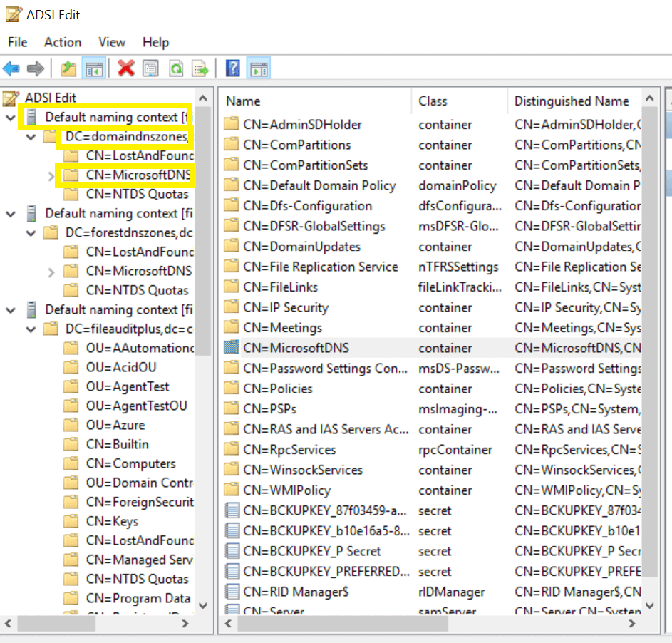Select CN=Computers in the tree
This screenshot has height=643, width=672.
[x=130, y=464]
